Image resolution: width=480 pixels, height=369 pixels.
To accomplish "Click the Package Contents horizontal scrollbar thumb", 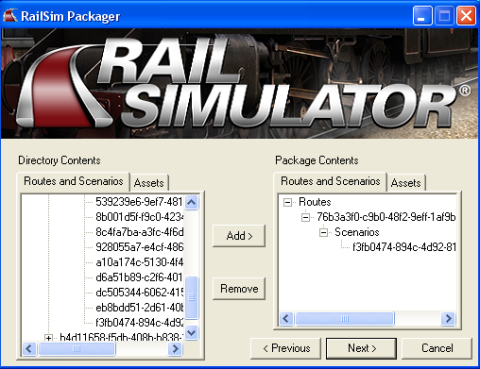I will [345, 318].
